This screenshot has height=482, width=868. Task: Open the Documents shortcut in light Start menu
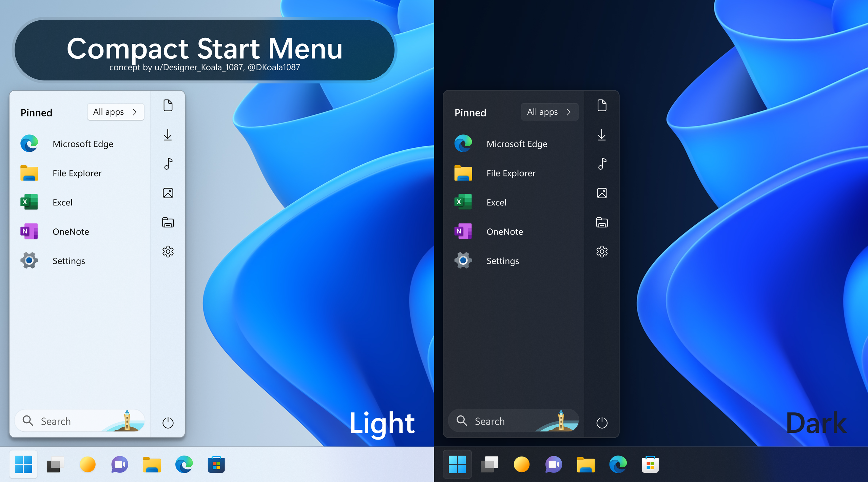coord(168,105)
